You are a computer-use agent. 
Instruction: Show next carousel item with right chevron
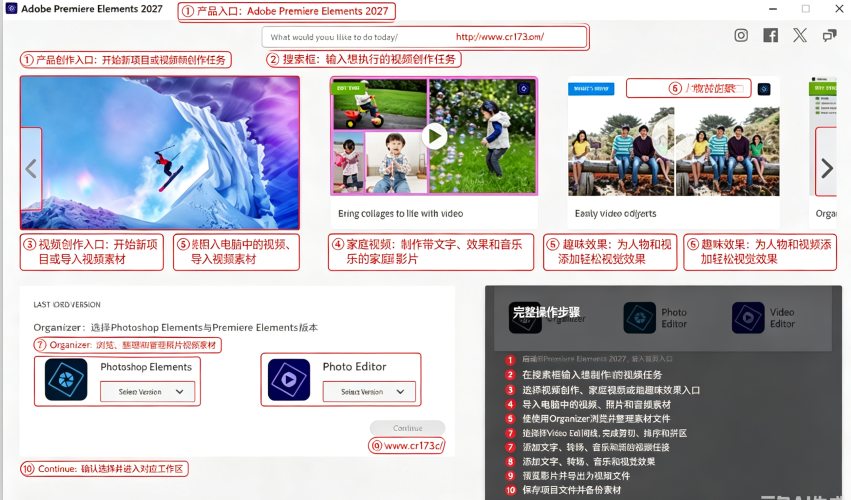827,168
